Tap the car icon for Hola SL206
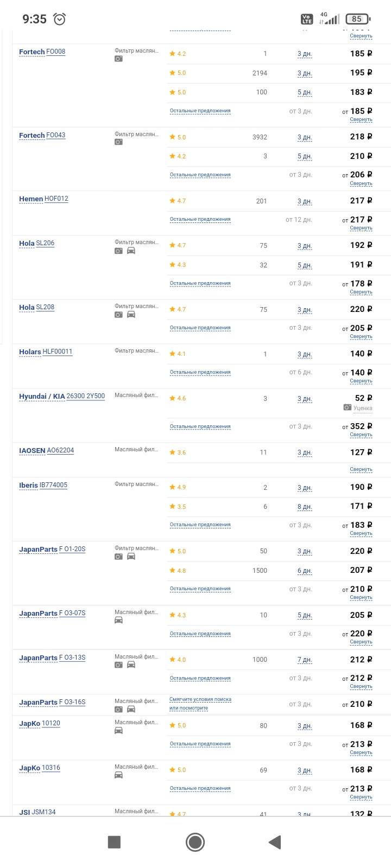391x868 pixels. point(131,251)
